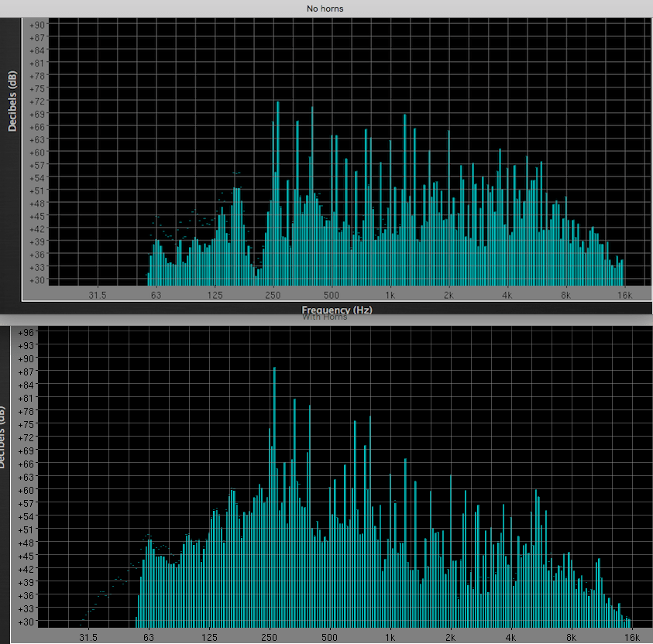Click the +45 dB label in With Horns graph
The image size is (653, 644).
[26, 556]
